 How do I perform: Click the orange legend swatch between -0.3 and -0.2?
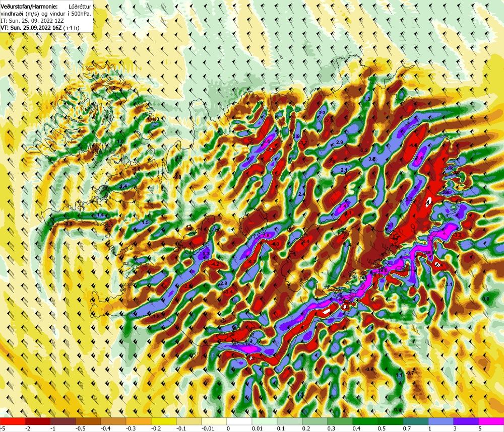(139, 421)
